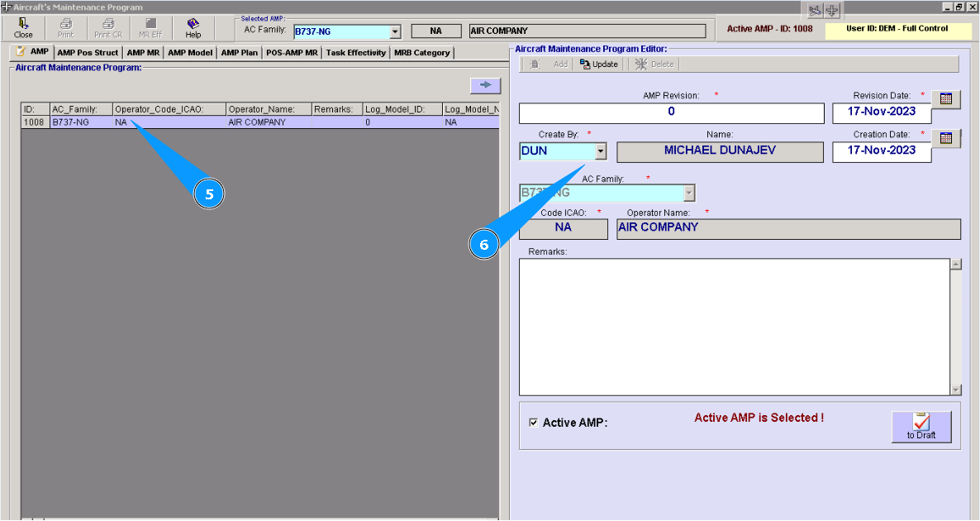Click the Close toolbar icon
This screenshot has width=980, height=521.
coord(23,28)
